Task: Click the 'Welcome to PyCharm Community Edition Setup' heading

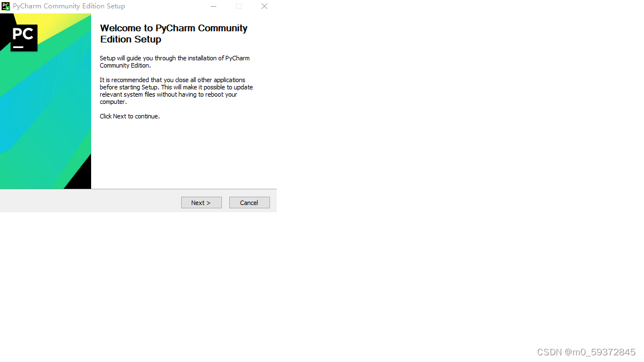Action: pos(174,34)
